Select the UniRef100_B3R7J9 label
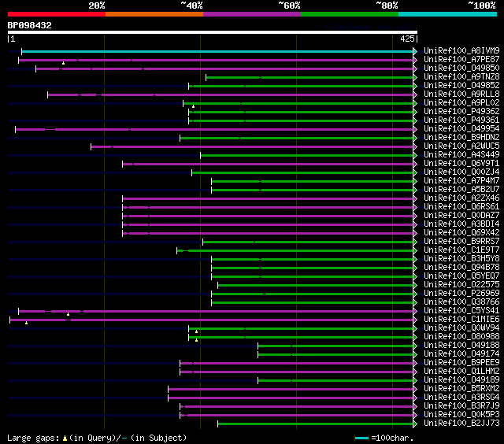The width and height of the screenshot is (504, 444). [461, 406]
